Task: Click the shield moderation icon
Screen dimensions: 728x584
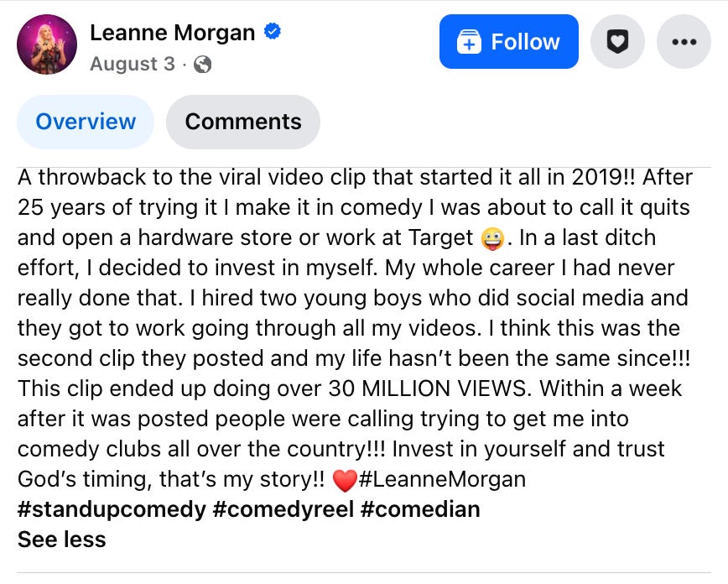Action: click(x=617, y=42)
